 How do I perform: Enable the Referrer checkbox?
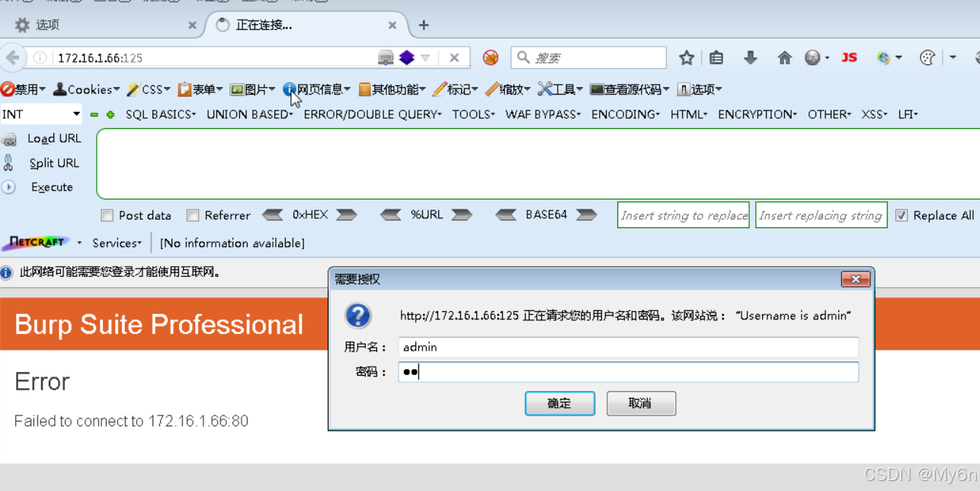pos(193,216)
